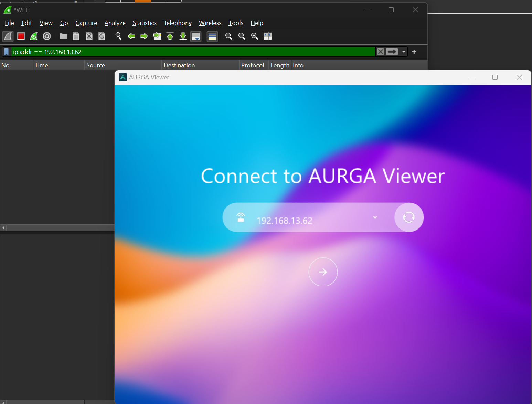Viewport: 532px width, 404px height.
Task: Open capture options gear icon
Action: click(47, 36)
